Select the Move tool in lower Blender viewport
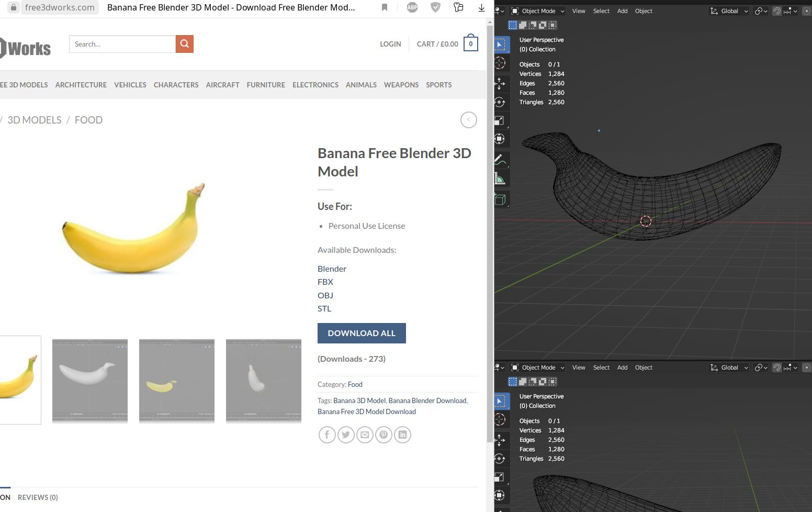 (x=500, y=440)
